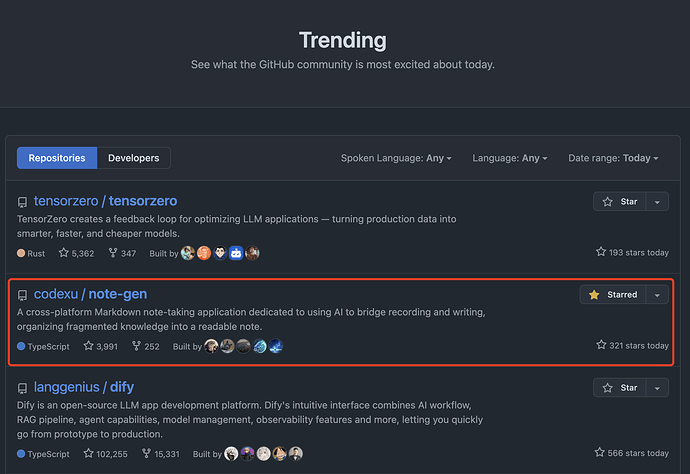Open the langgenius / dify repository link

point(84,387)
